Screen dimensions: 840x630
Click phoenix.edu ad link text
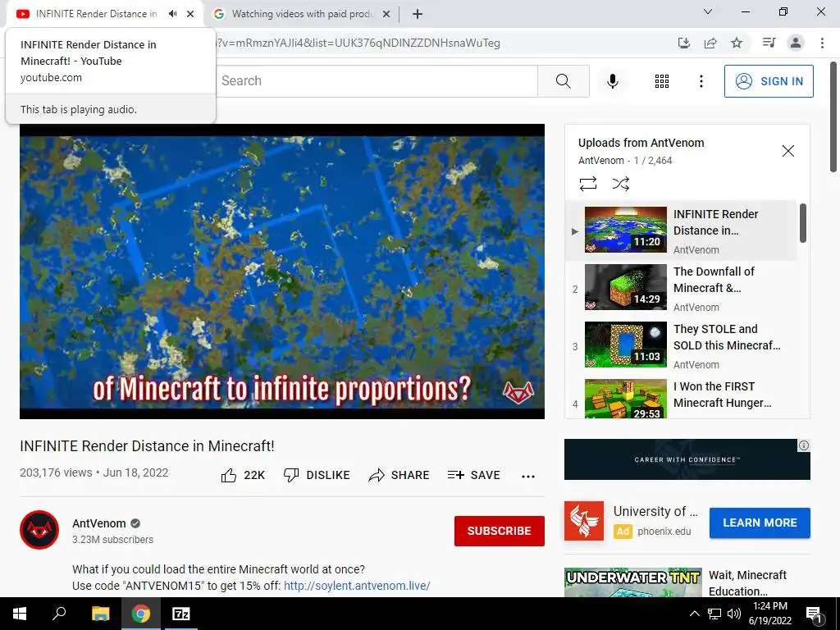tap(664, 532)
